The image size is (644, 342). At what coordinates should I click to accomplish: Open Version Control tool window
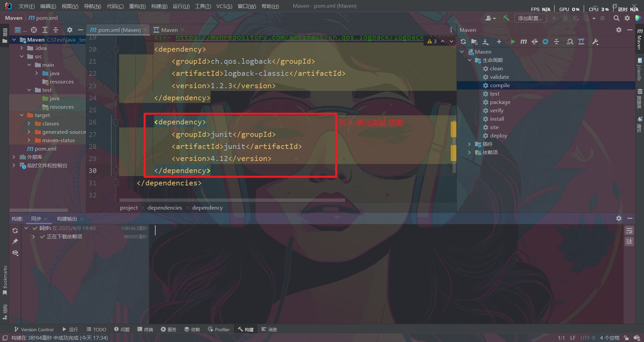pos(34,330)
